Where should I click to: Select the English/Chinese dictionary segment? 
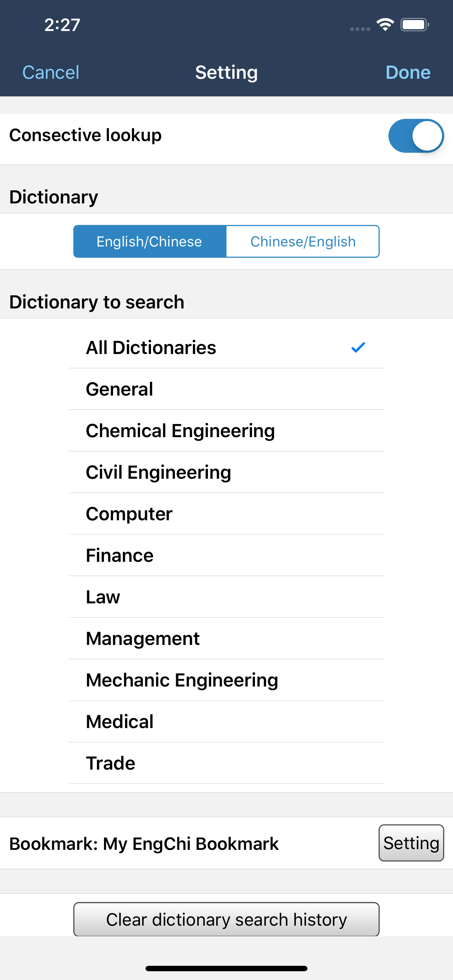(150, 242)
